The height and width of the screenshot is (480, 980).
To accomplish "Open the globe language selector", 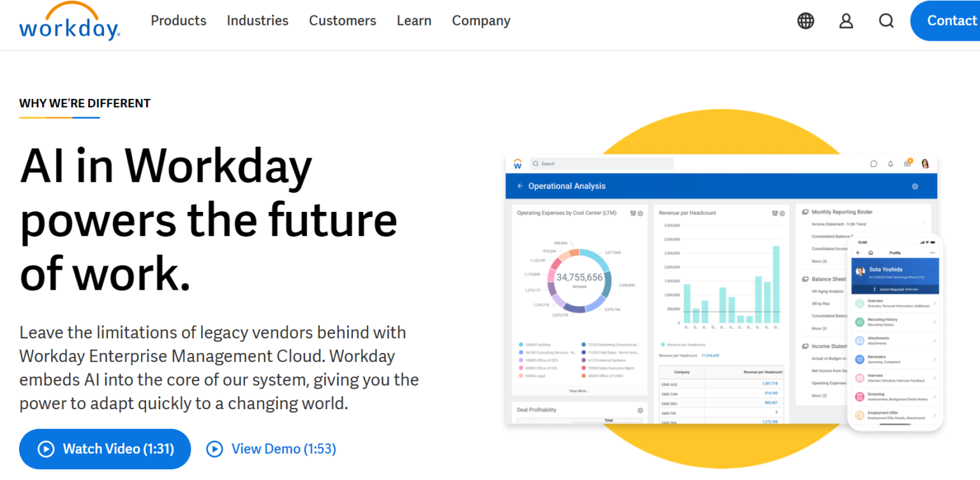I will tap(806, 21).
